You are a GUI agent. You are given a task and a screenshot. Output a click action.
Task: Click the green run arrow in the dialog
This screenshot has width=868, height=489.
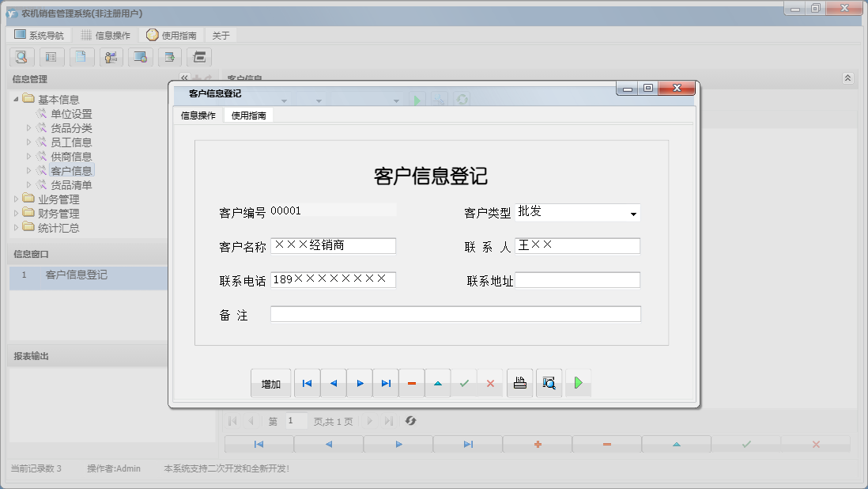click(x=577, y=382)
